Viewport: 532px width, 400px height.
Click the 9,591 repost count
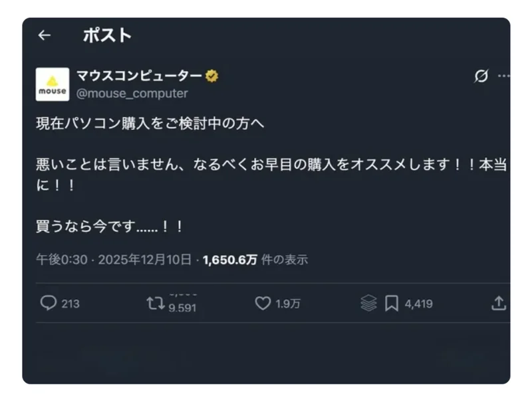(x=182, y=308)
